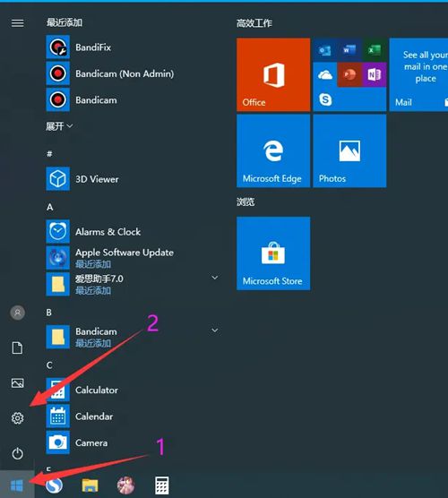Click the C letter header
This screenshot has height=498, width=448.
[49, 365]
